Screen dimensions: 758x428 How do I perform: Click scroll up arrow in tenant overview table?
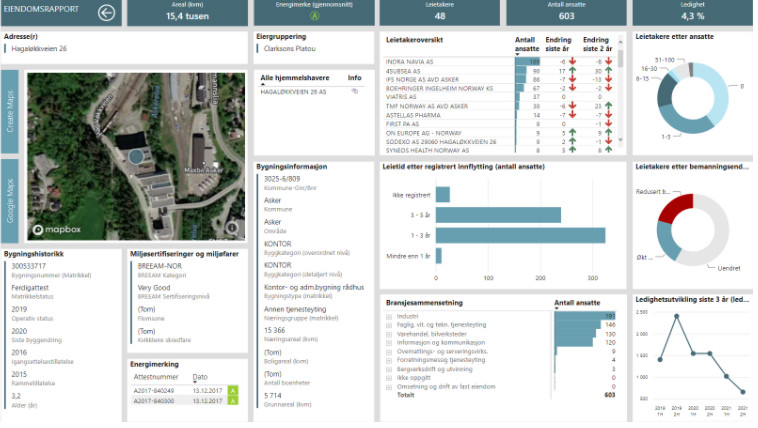tap(620, 43)
